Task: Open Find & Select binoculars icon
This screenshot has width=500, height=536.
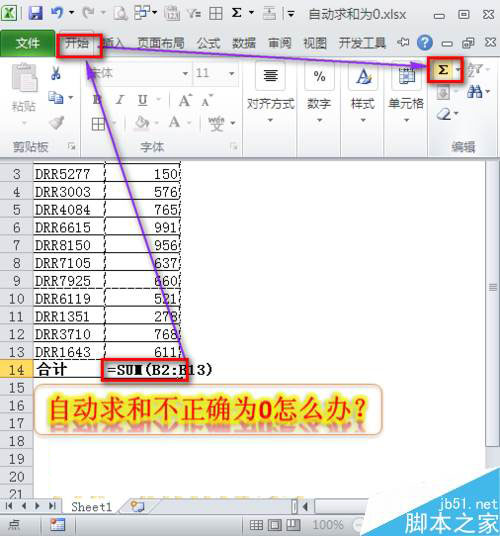Action: (475, 91)
